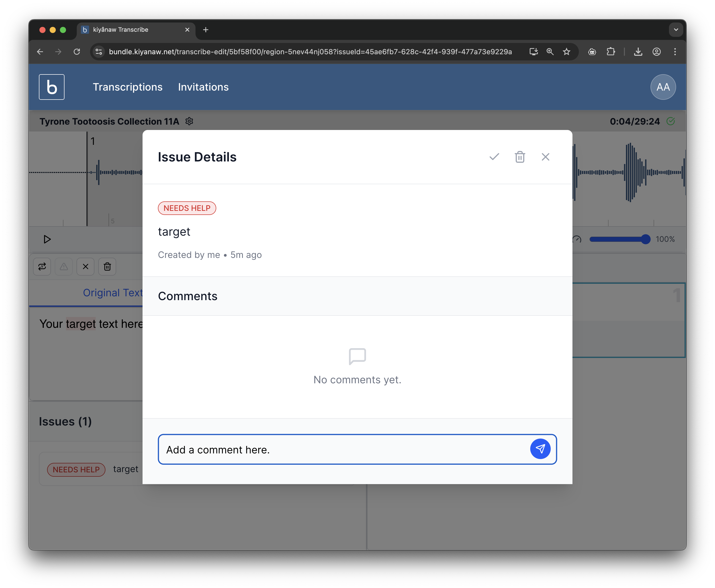Open transcription settings with the gear icon
Screen dimensions: 715x588
click(x=189, y=122)
